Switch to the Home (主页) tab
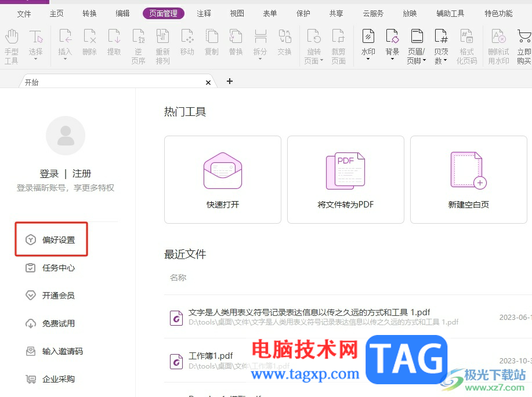The width and height of the screenshot is (532, 397). pyautogui.click(x=57, y=13)
